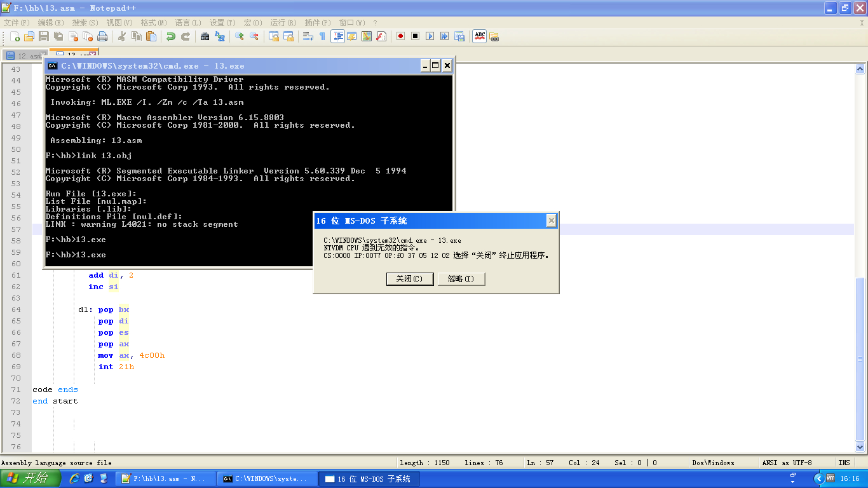Image resolution: width=868 pixels, height=488 pixels.
Task: Click the editor scroll up arrow
Action: (860, 69)
